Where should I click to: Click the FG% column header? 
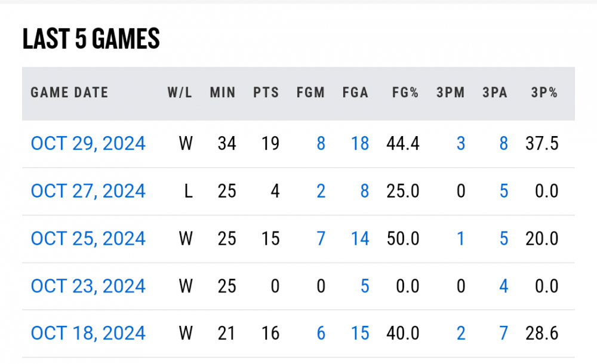click(405, 93)
